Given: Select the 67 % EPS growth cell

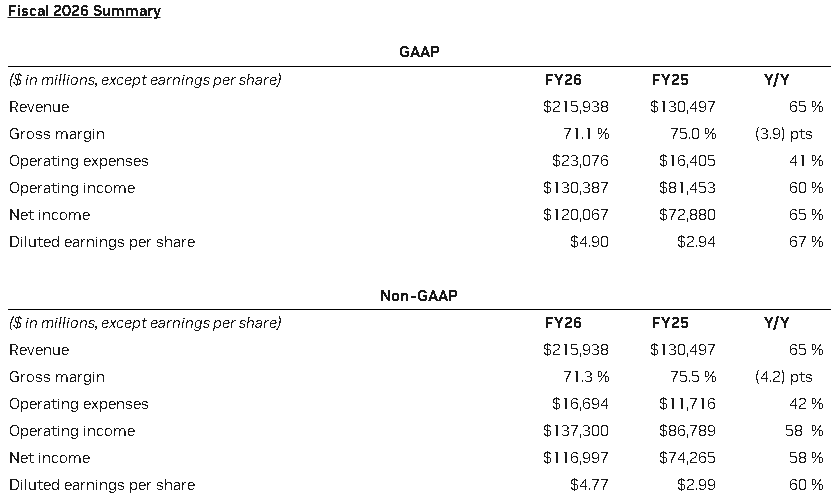Looking at the screenshot, I should (804, 242).
